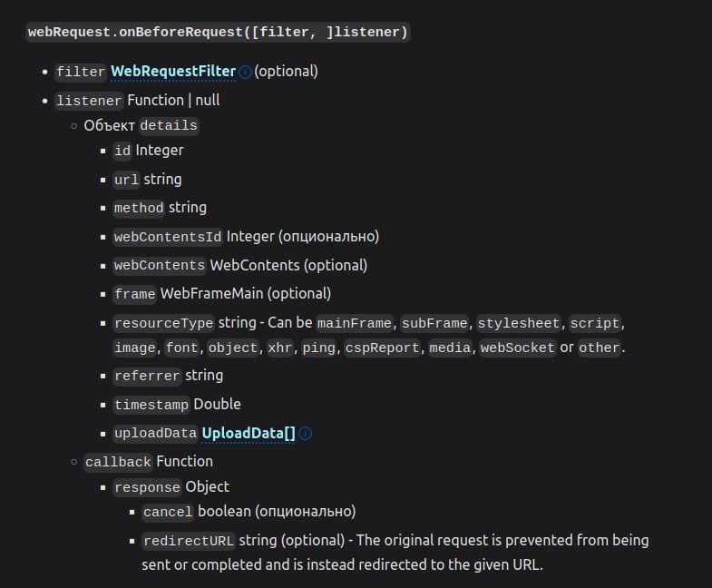Open the WebRequestFilter type link
This screenshot has height=588, width=712.
173,72
